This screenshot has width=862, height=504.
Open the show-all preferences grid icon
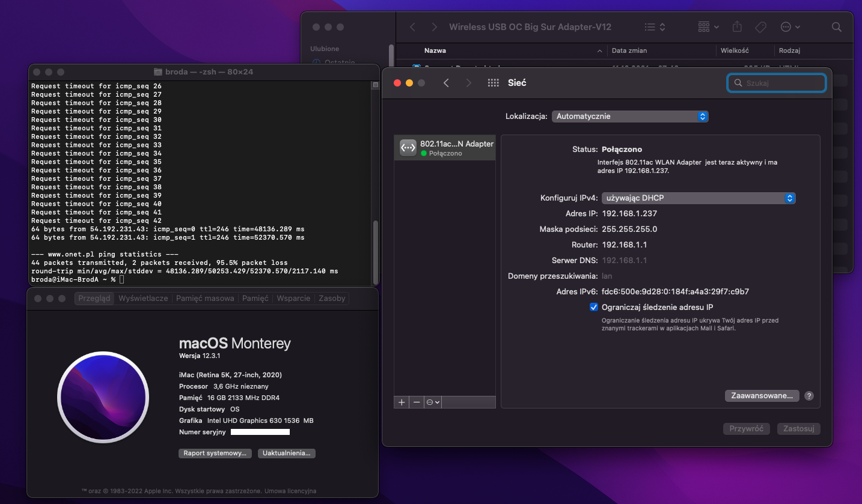[493, 83]
